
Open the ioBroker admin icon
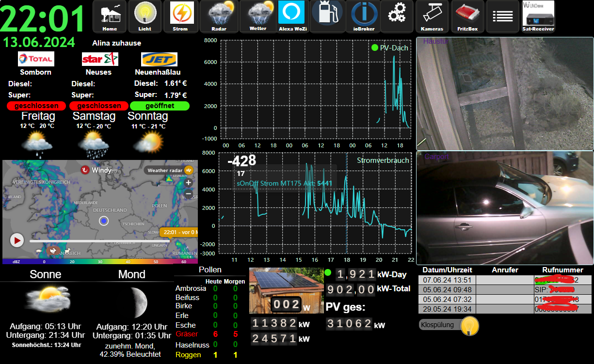(x=364, y=16)
